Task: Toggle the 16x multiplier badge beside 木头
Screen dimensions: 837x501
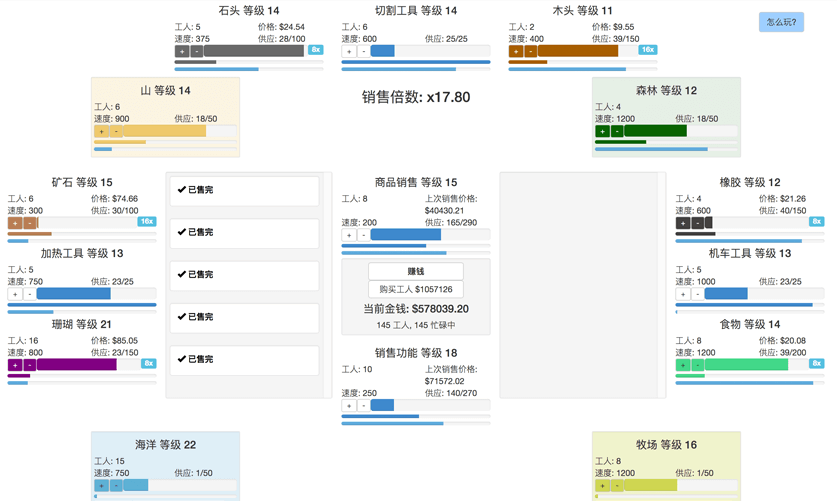Action: click(x=648, y=50)
